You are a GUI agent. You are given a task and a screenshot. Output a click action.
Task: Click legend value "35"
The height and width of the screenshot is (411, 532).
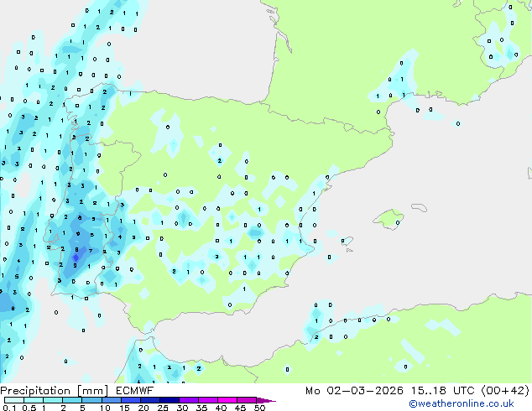pyautogui.click(x=201, y=408)
